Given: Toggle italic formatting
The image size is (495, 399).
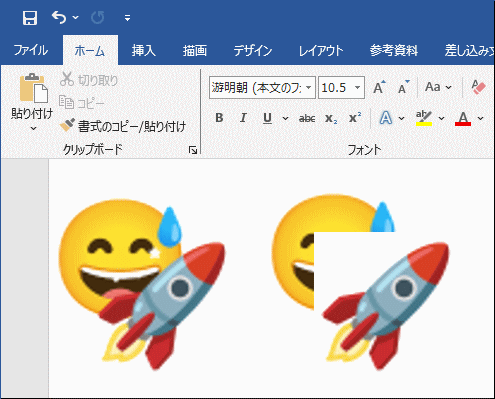Looking at the screenshot, I should 243,118.
